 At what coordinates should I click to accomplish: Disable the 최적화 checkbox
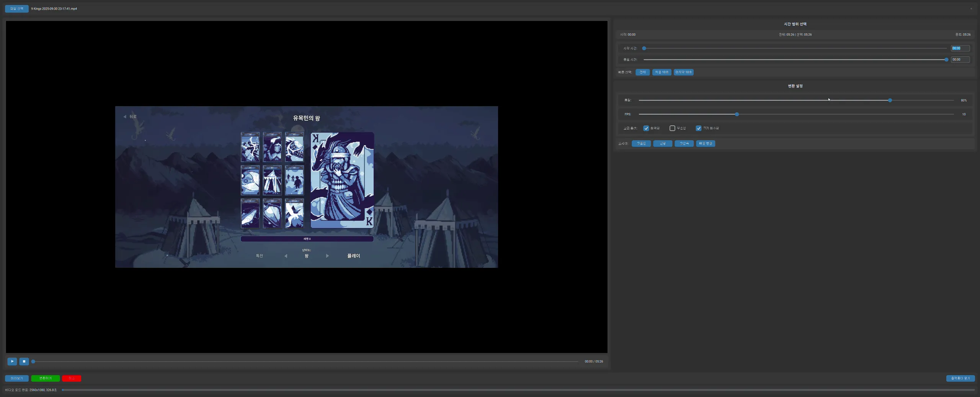pyautogui.click(x=646, y=128)
